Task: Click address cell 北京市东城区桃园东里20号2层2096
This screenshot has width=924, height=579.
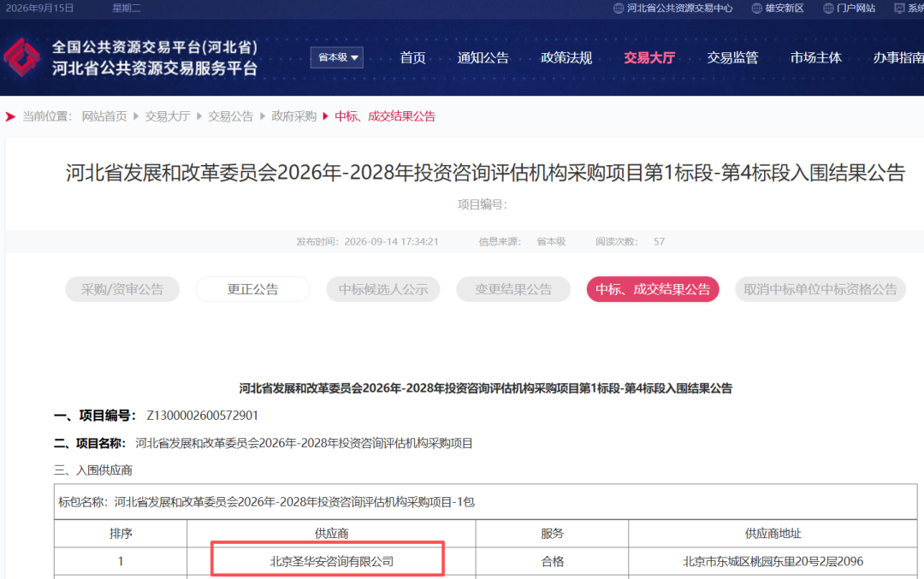Action: point(773,561)
